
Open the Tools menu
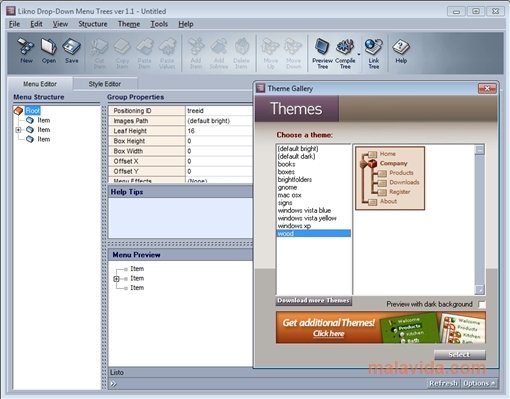tap(159, 24)
